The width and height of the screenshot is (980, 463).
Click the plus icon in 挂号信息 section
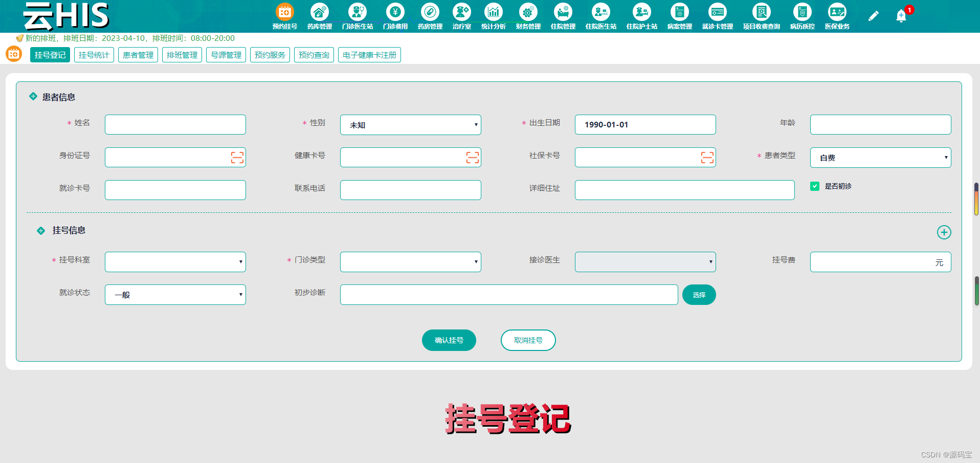click(x=944, y=232)
